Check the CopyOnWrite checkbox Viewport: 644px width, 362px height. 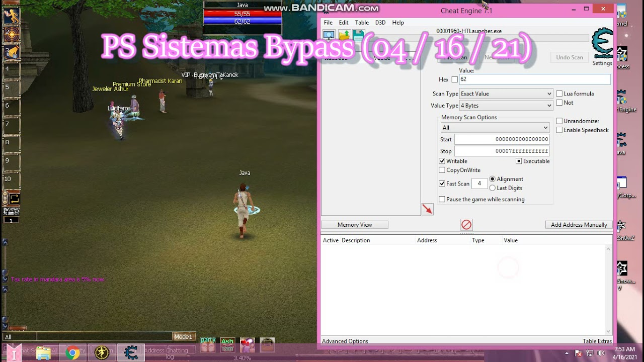(x=442, y=170)
